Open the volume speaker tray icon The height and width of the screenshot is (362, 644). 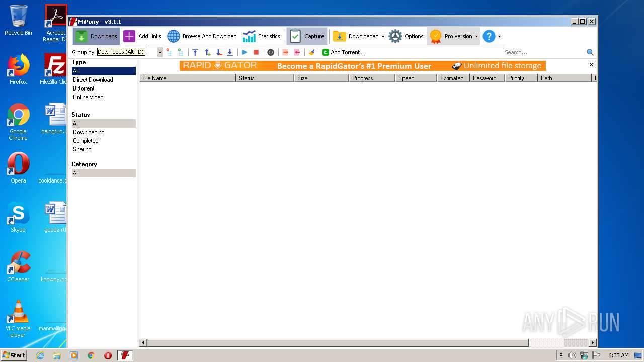(572, 355)
